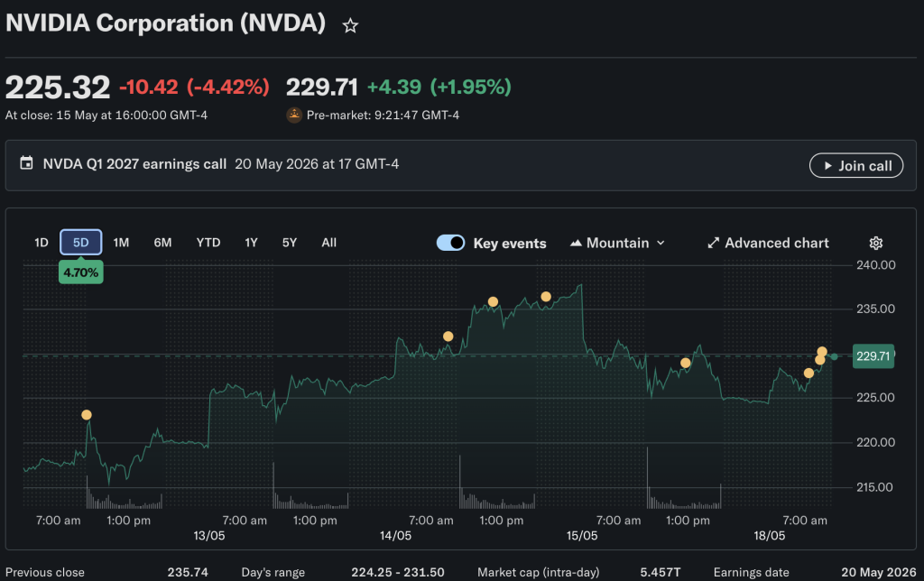The image size is (924, 581).
Task: Click the key event marker on 14/05 near 232
Action: [448, 337]
